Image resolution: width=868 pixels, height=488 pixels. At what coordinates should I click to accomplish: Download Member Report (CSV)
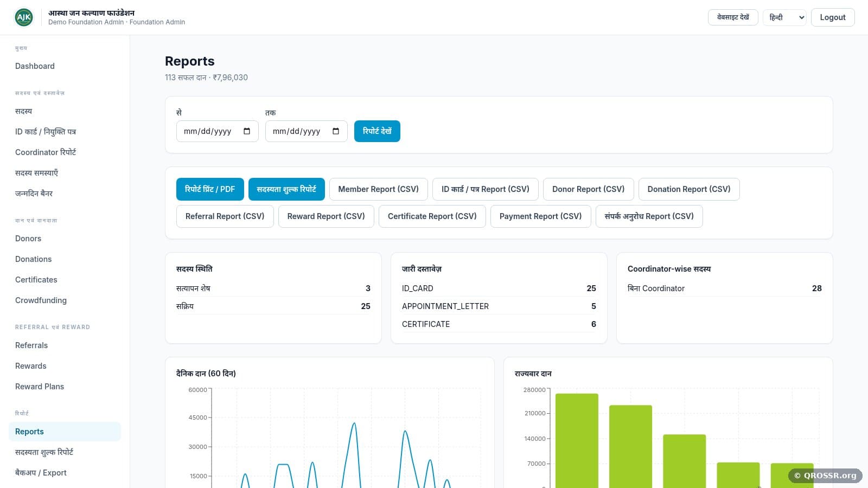click(x=379, y=189)
